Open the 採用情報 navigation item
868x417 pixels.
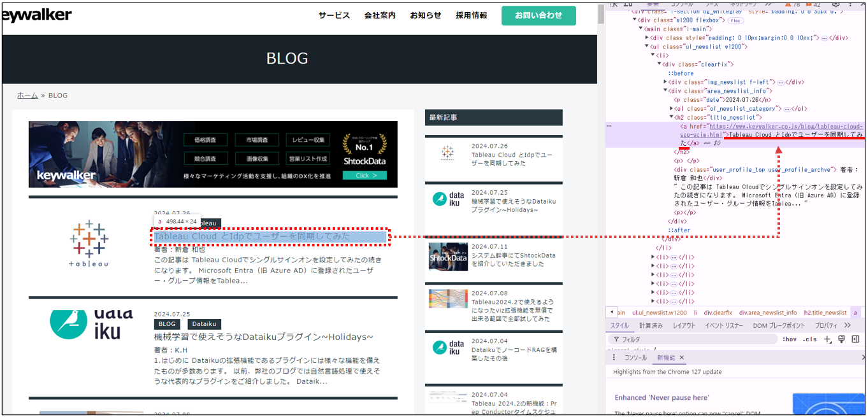pyautogui.click(x=471, y=15)
